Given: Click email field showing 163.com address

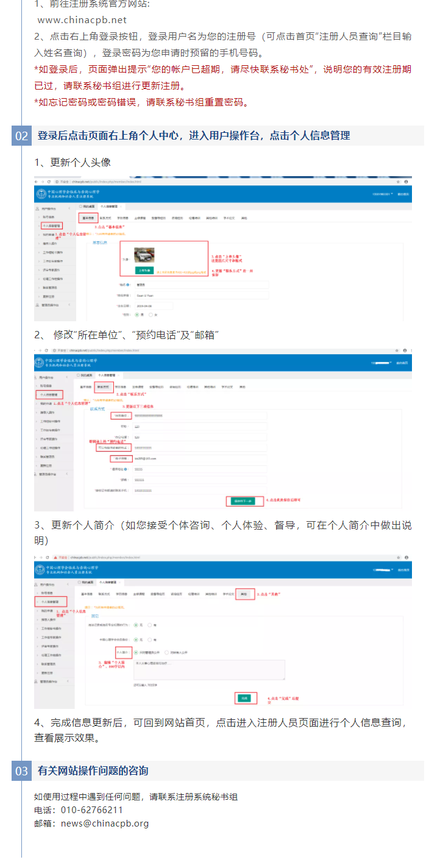Looking at the screenshot, I should coord(200,458).
